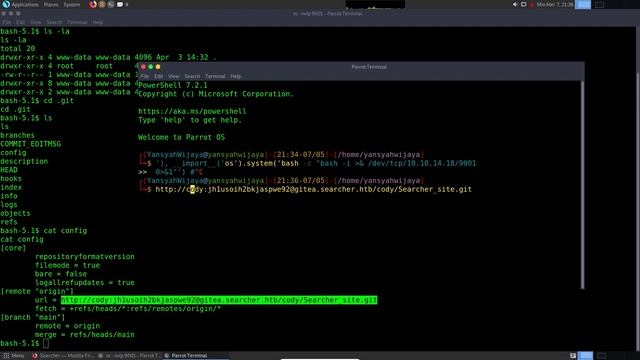This screenshot has width=640, height=360.
Task: Open Help menu in the front Parrot Terminal
Action: click(236, 76)
